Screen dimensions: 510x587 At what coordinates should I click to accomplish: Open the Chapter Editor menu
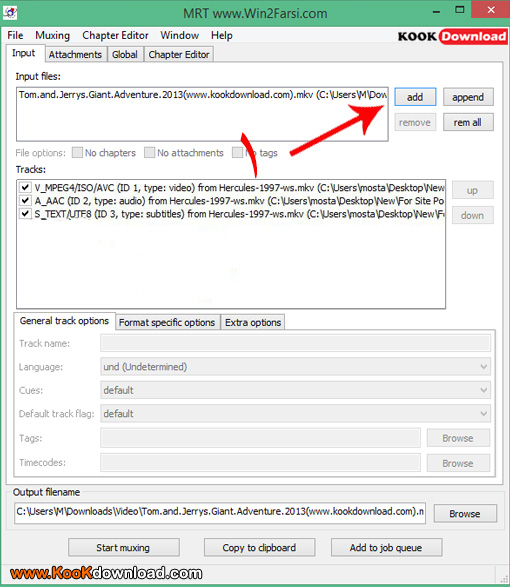[115, 36]
